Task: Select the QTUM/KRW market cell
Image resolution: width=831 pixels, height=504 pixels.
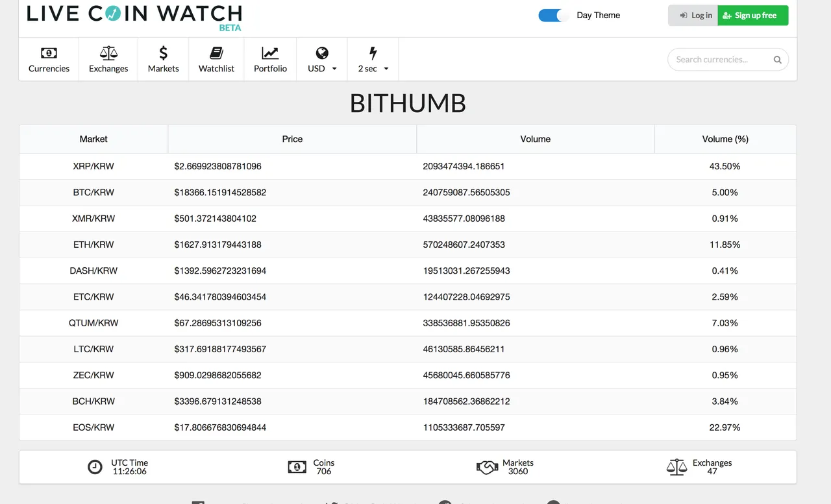Action: pyautogui.click(x=93, y=322)
